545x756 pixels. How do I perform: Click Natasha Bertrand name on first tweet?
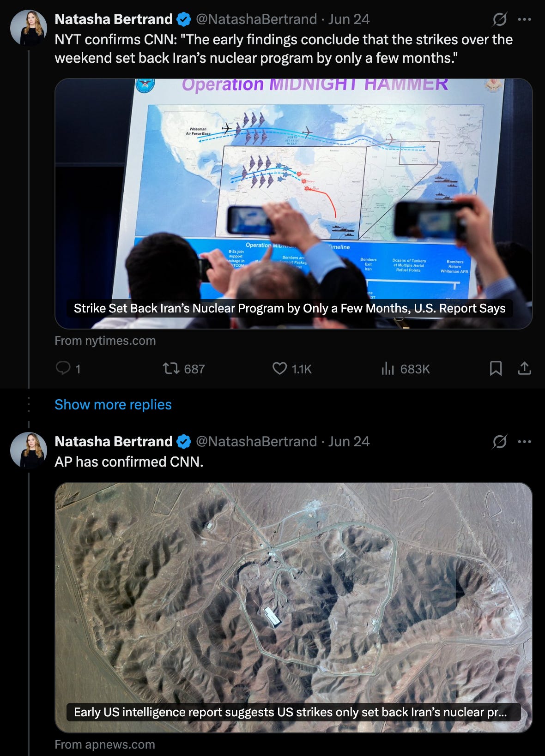tap(114, 19)
